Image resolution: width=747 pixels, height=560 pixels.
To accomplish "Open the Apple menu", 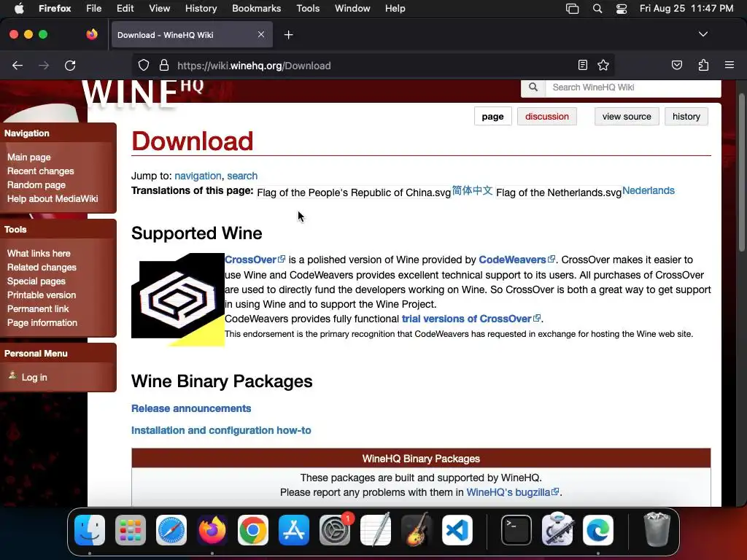I will (x=19, y=8).
